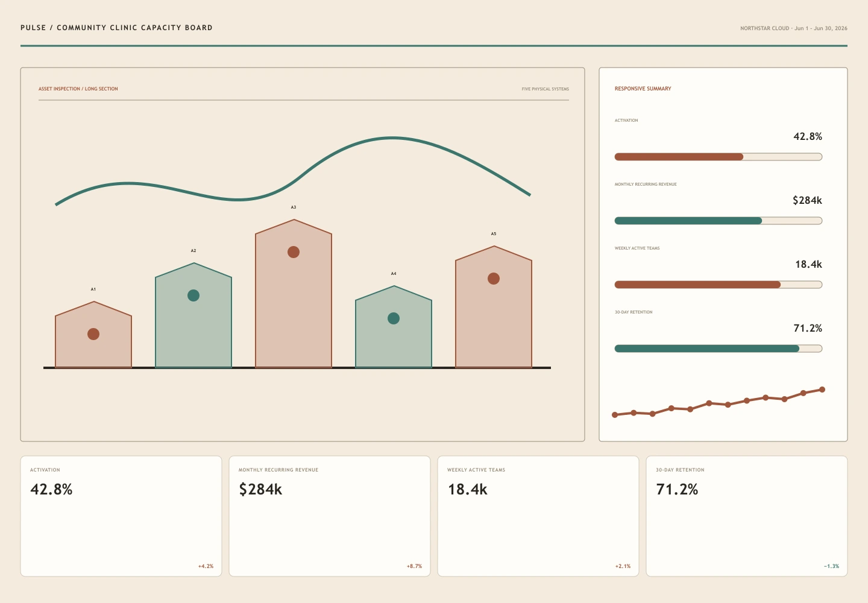Image resolution: width=868 pixels, height=603 pixels.
Task: Pick the tallest bar labeled A3
Action: (x=294, y=294)
